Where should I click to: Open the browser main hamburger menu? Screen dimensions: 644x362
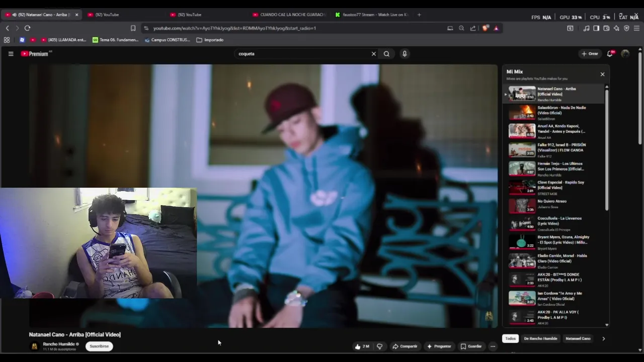[x=636, y=28]
